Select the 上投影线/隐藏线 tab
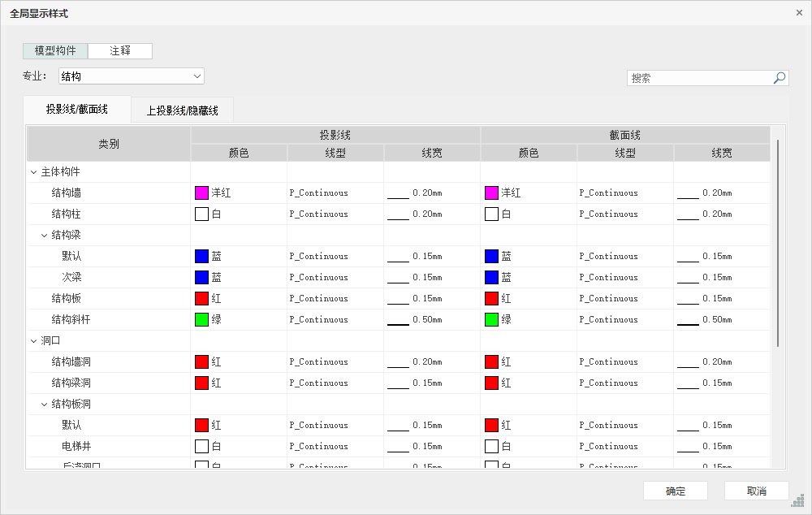Image resolution: width=812 pixels, height=515 pixels. 182,110
